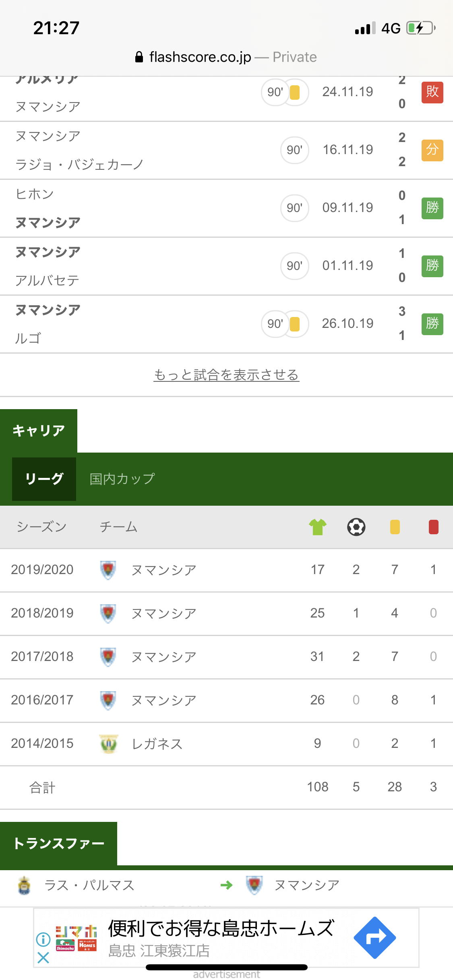Tap the Las Palmas crest in transfers
This screenshot has height=980, width=453.
(x=25, y=885)
